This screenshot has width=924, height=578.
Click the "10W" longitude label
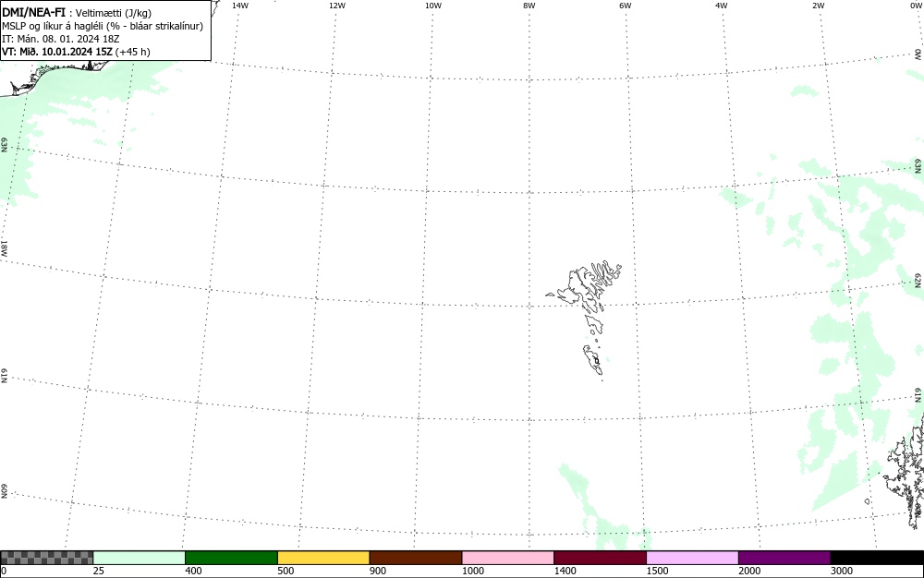click(433, 6)
